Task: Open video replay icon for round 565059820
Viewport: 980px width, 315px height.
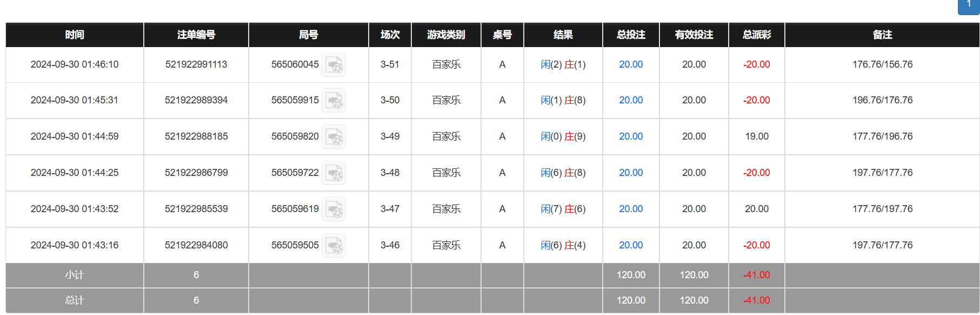Action: click(334, 137)
